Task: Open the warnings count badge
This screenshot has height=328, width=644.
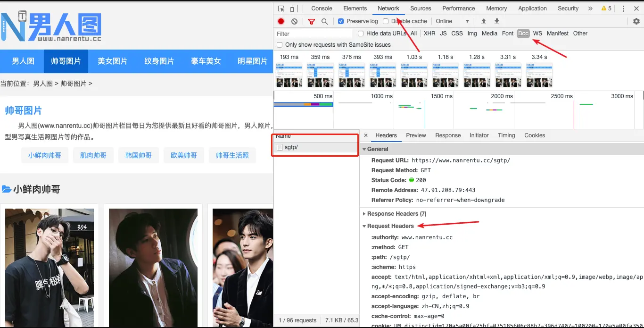Action: (x=606, y=8)
